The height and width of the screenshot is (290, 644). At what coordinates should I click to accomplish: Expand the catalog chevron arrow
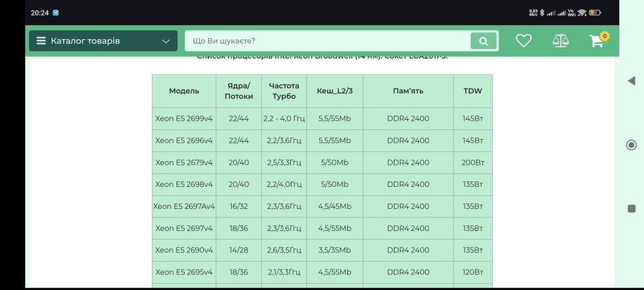[166, 41]
